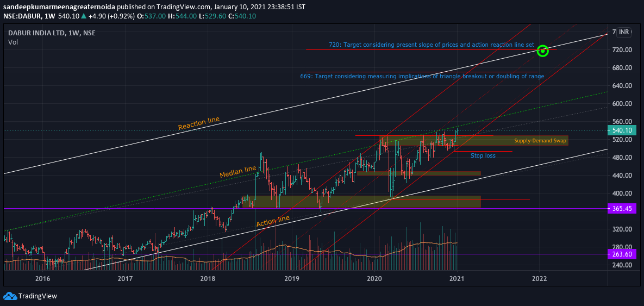644x306 pixels.
Task: Click the 600.00 price axis label
Action: coord(621,104)
